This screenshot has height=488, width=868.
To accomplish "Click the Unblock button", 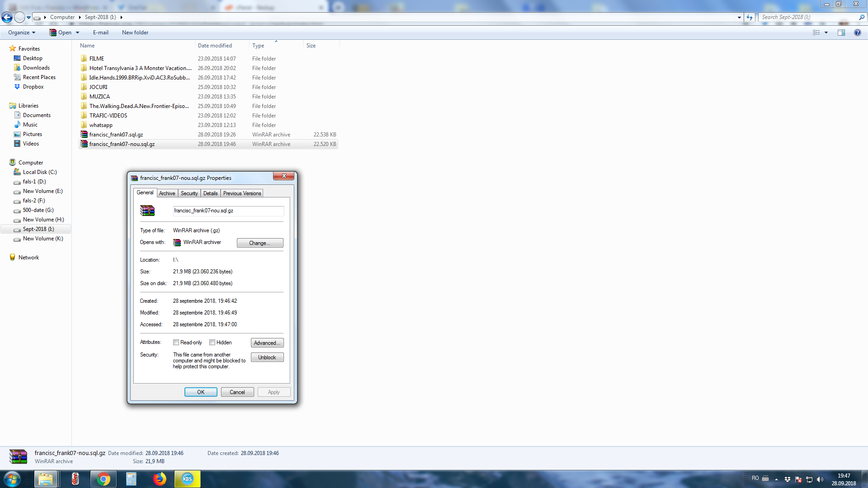I will 267,357.
